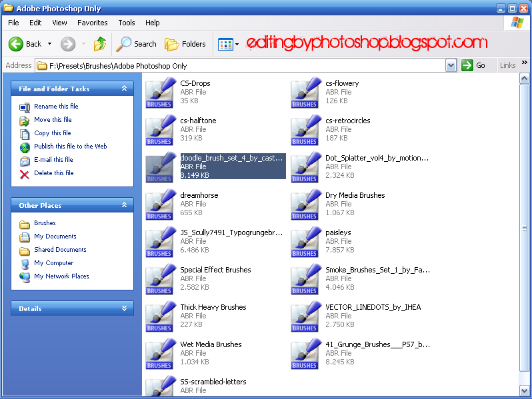Screen dimensions: 532x399
Task: Collapse the Other Places panel
Action: pos(124,205)
